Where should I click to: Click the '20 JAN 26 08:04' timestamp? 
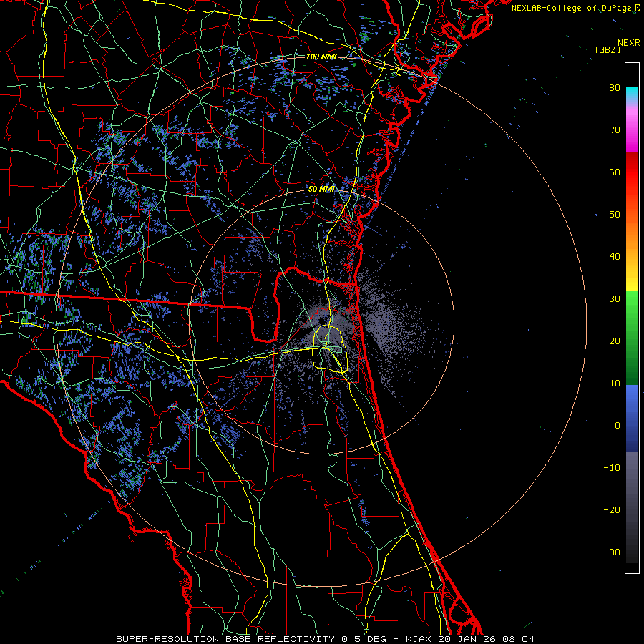point(487,639)
